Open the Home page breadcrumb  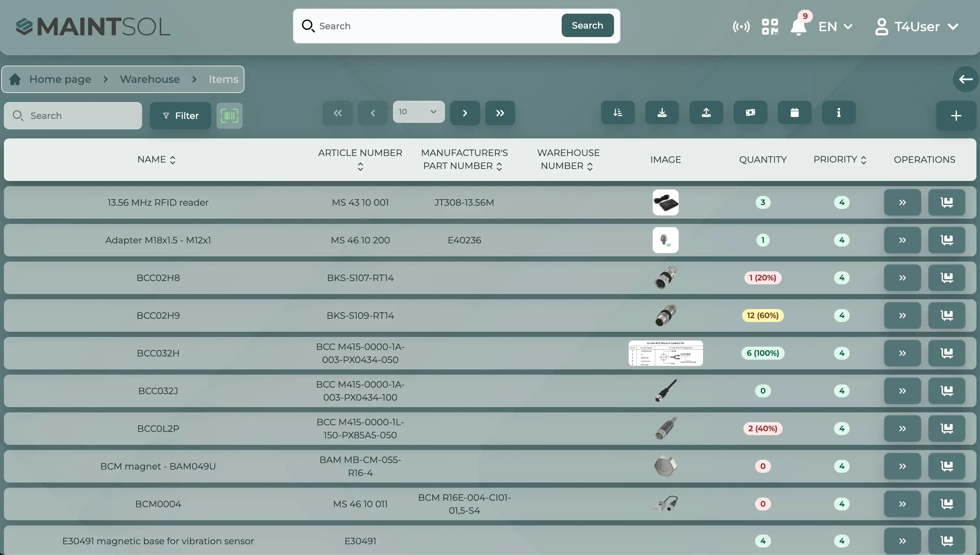tap(60, 79)
